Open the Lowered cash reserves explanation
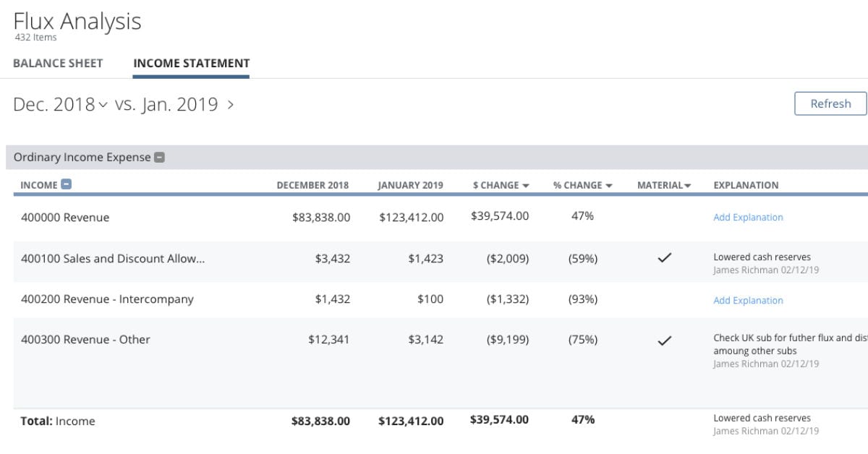The image size is (868, 454). (x=762, y=257)
